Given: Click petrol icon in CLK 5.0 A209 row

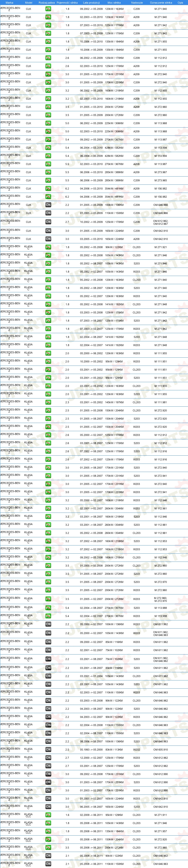Looking at the screenshot, I should coord(48,131).
